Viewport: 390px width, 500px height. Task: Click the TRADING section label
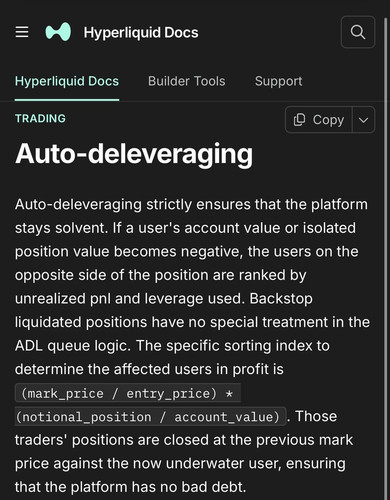40,119
